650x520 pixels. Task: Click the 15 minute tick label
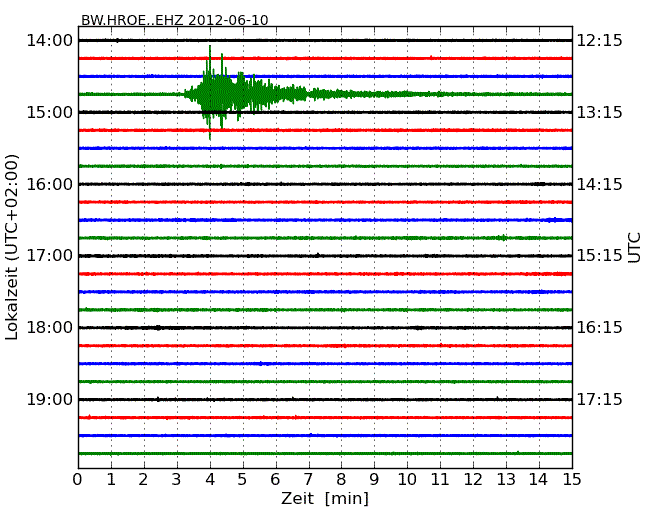click(x=572, y=480)
